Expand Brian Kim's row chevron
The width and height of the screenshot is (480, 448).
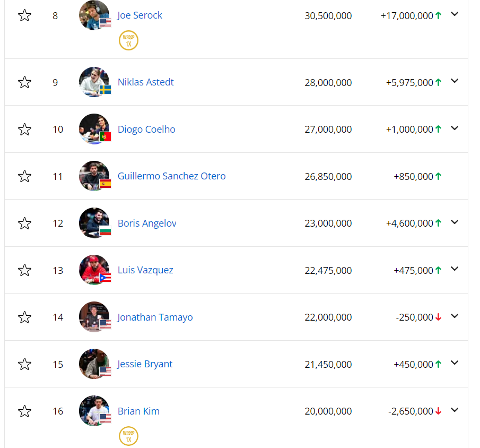454,410
